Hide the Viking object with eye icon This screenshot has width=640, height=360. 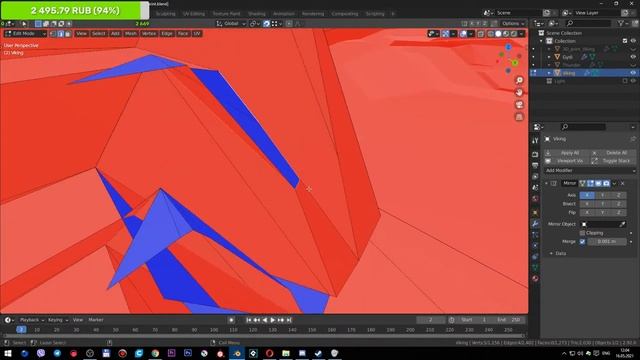(633, 73)
